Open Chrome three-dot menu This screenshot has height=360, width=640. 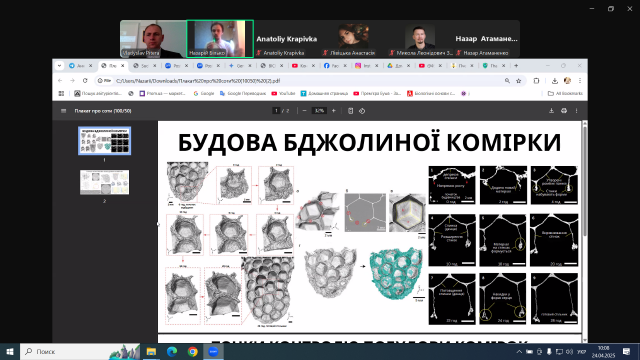pyautogui.click(x=580, y=81)
